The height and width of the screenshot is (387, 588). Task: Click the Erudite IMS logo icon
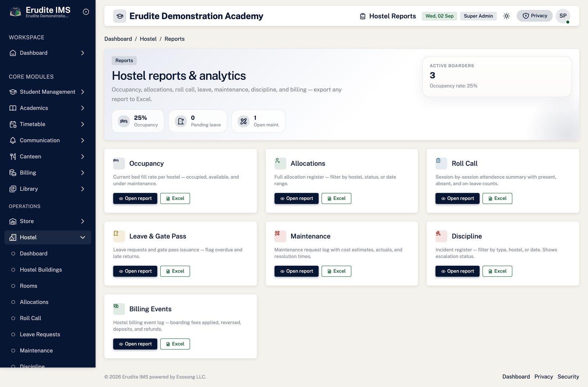pyautogui.click(x=15, y=12)
